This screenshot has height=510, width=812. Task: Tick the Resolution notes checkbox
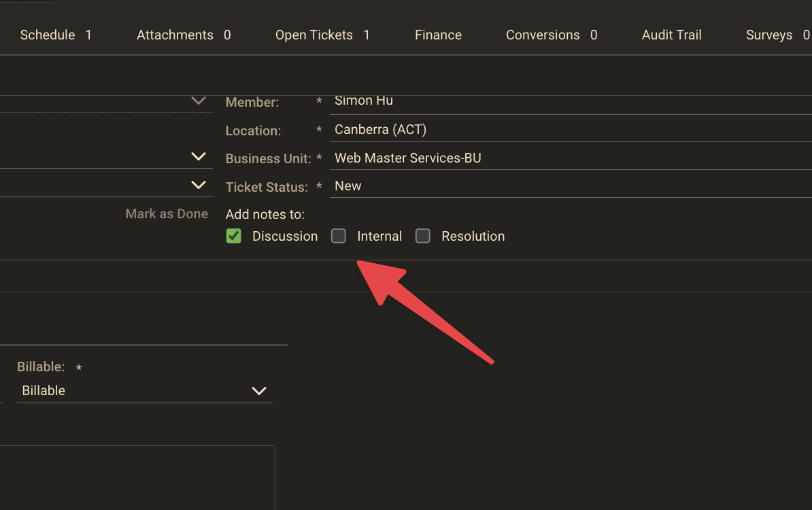pyautogui.click(x=423, y=236)
